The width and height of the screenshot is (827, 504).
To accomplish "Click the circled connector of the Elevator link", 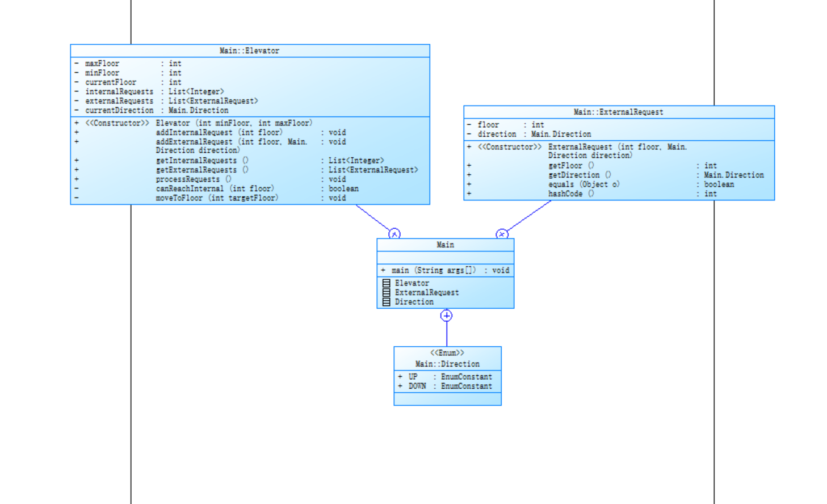I will (x=394, y=234).
